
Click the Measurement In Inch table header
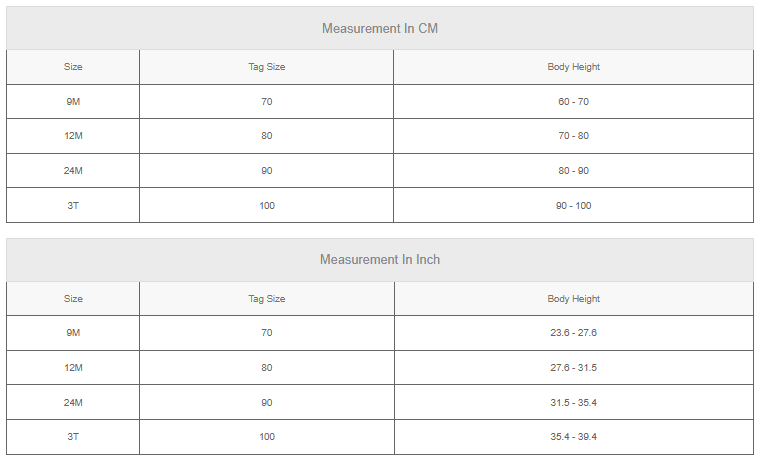[380, 259]
